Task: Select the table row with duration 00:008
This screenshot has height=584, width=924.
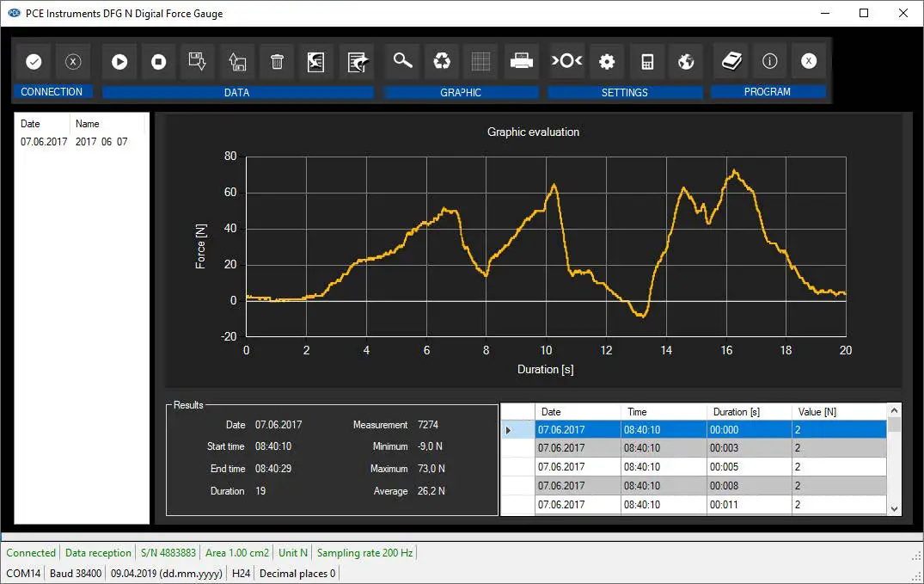Action: (x=711, y=485)
